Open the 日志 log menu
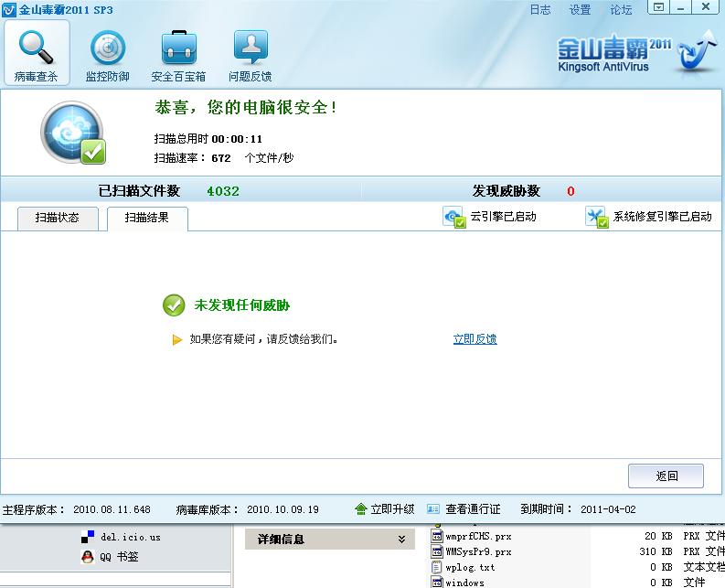Screen dimensions: 725x588 point(540,10)
